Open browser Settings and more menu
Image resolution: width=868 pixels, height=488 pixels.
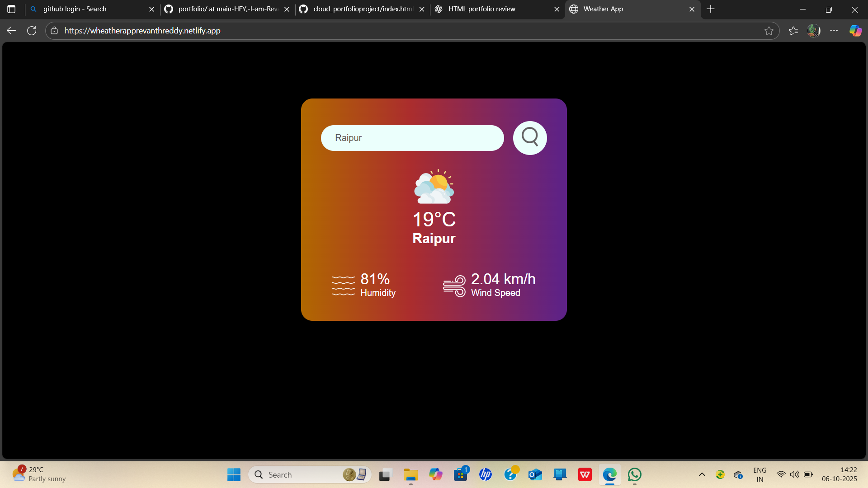tap(834, 31)
